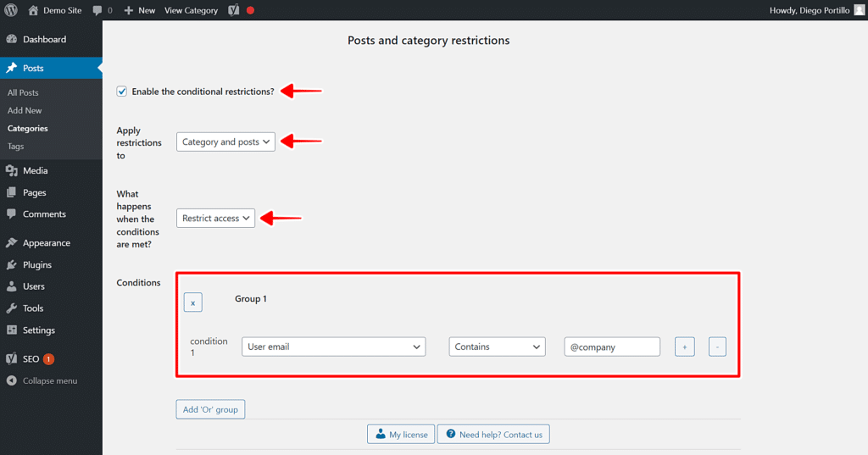Screen dimensions: 868x455
Task: Go to Plugins in the sidebar
Action: [x=37, y=264]
